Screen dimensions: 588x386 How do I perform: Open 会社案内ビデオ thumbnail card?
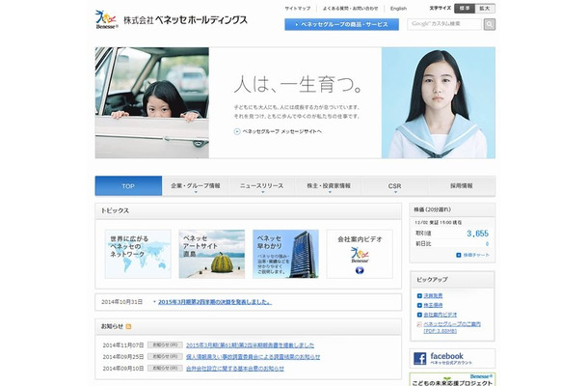coord(360,254)
